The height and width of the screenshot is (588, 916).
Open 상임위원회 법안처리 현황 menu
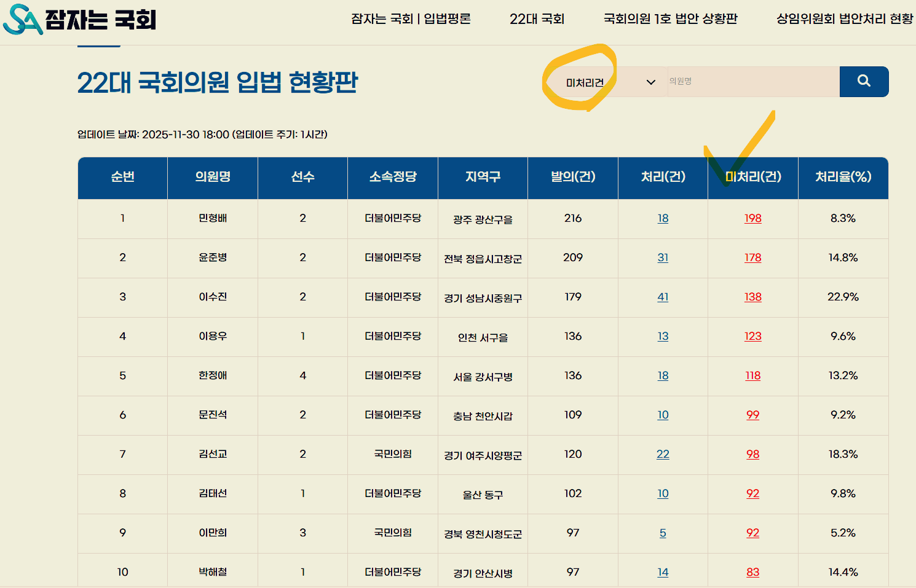pos(845,19)
